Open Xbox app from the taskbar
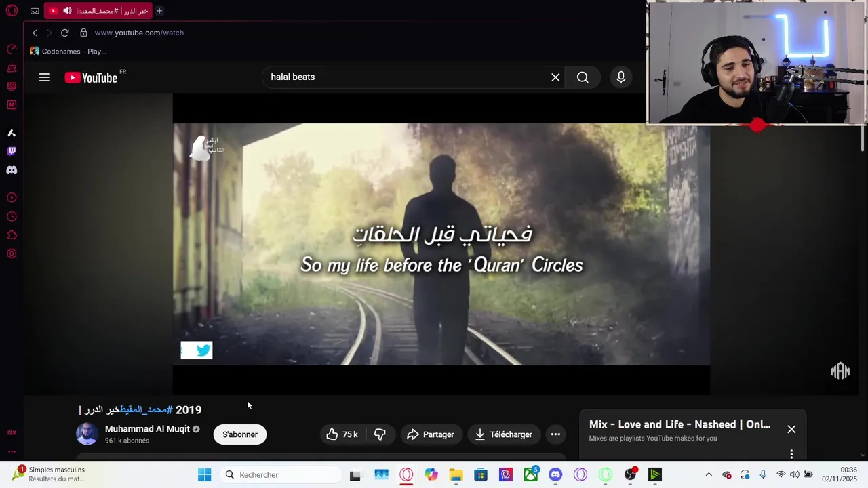Viewport: 868px width, 488px height. click(531, 474)
